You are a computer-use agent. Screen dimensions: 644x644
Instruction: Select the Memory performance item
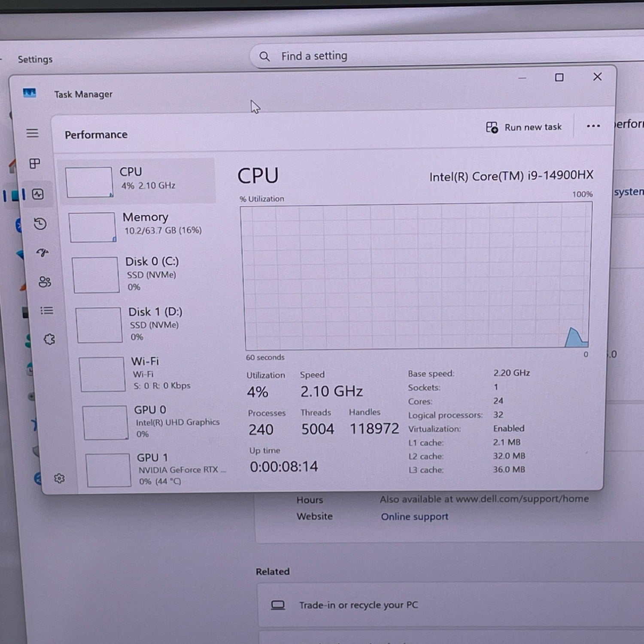pyautogui.click(x=142, y=226)
